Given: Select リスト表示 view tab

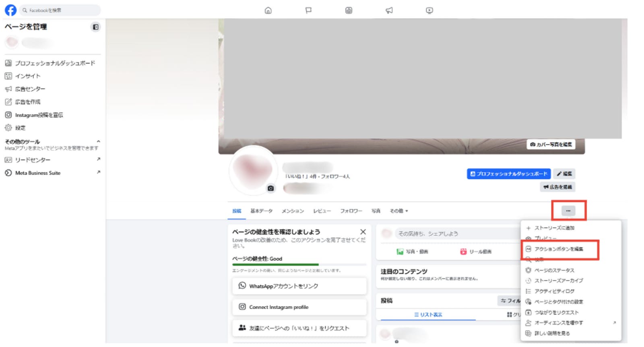Looking at the screenshot, I should (428, 314).
